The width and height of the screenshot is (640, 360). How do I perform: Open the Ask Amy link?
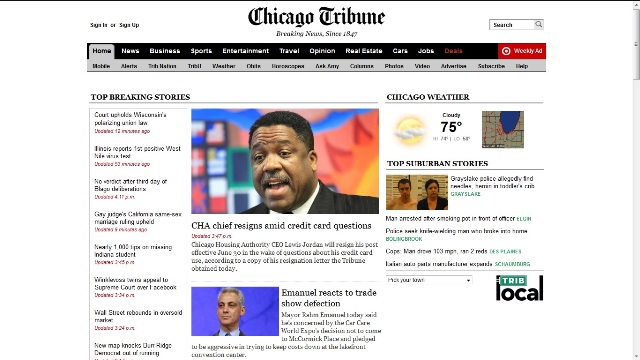tap(327, 66)
